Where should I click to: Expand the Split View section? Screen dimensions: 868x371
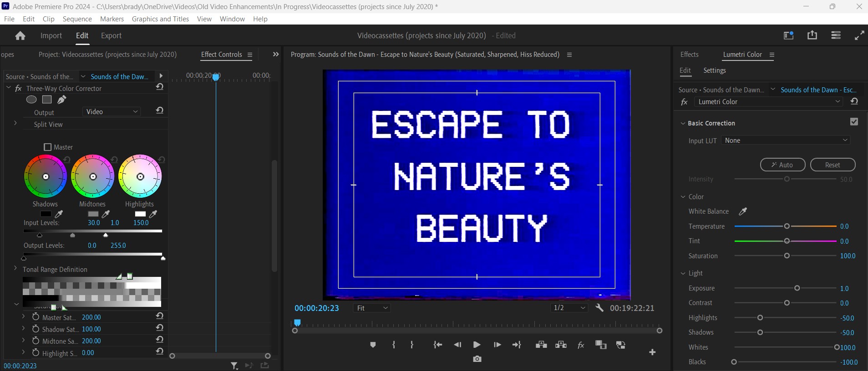[15, 123]
